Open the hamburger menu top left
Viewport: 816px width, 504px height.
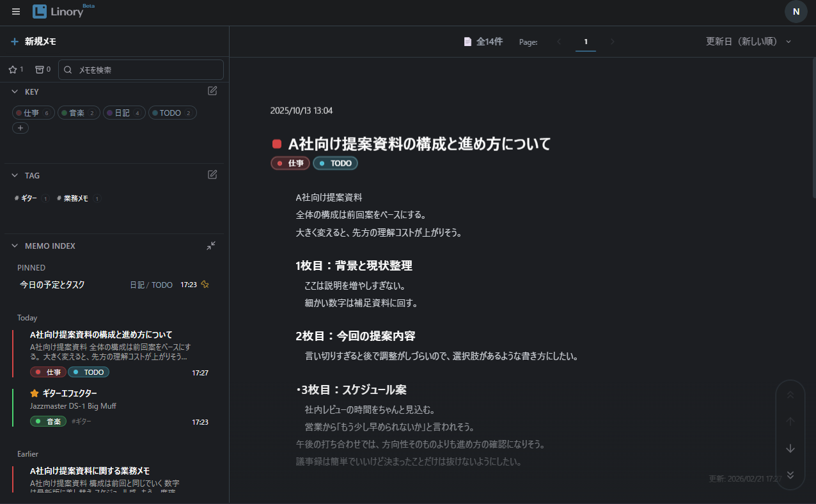pos(15,11)
